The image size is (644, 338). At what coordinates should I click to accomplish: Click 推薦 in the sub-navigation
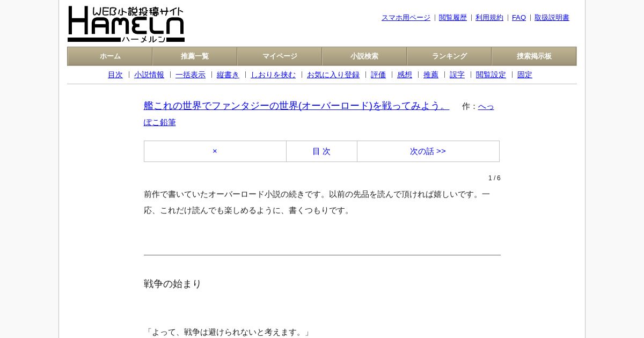[x=431, y=75]
